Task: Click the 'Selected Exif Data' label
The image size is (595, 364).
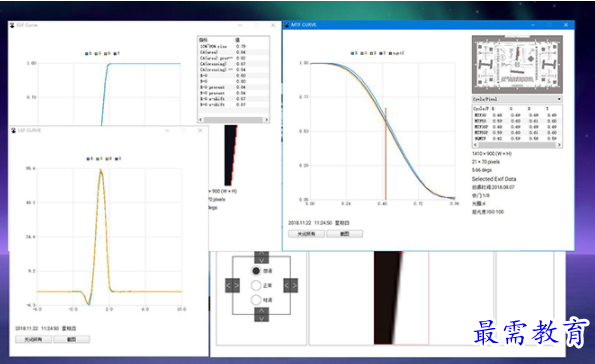Action: coord(494,179)
